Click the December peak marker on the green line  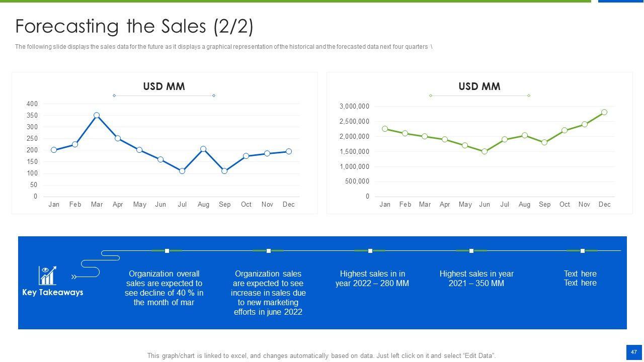[x=604, y=112]
